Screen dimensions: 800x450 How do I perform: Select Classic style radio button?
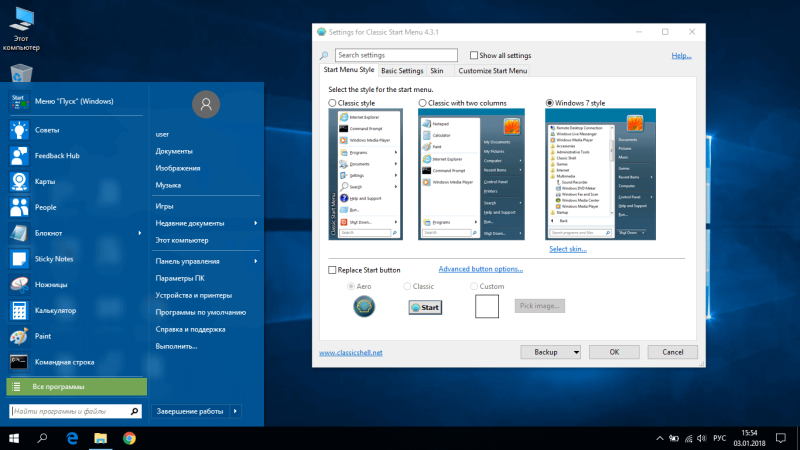tap(333, 103)
